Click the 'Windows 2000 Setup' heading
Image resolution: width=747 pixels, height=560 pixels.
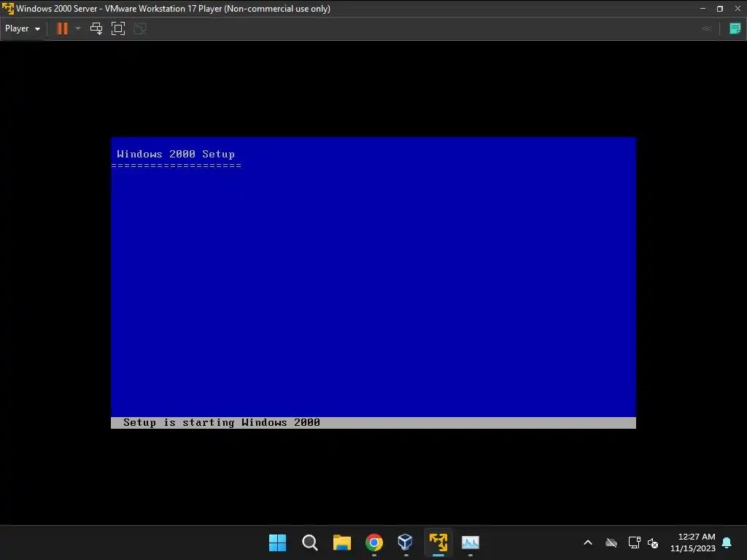click(176, 154)
